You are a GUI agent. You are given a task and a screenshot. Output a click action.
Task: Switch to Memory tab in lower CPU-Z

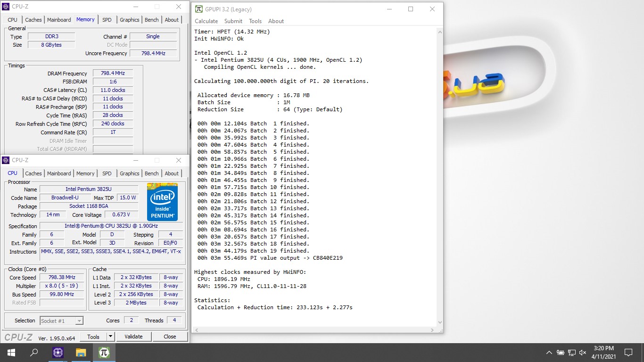coord(85,173)
